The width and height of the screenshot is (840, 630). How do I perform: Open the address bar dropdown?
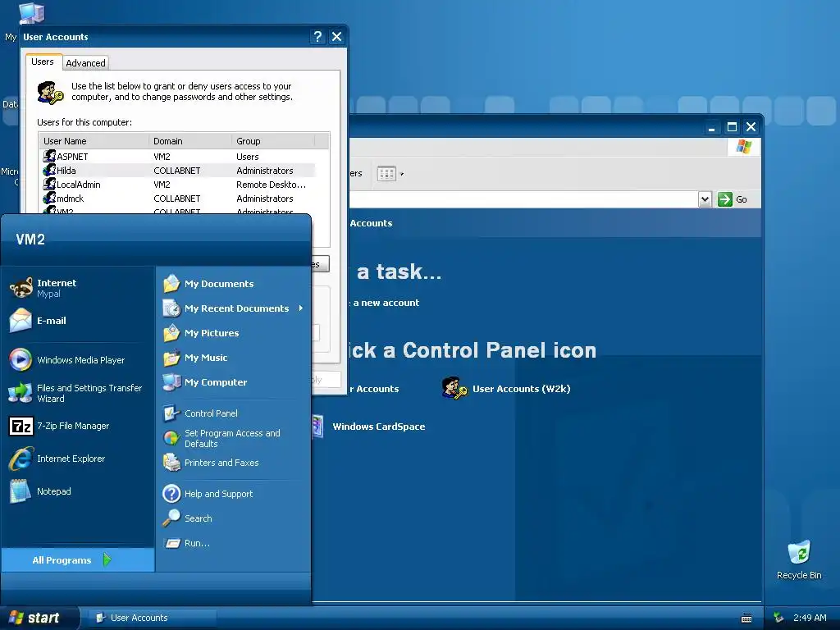pyautogui.click(x=705, y=199)
